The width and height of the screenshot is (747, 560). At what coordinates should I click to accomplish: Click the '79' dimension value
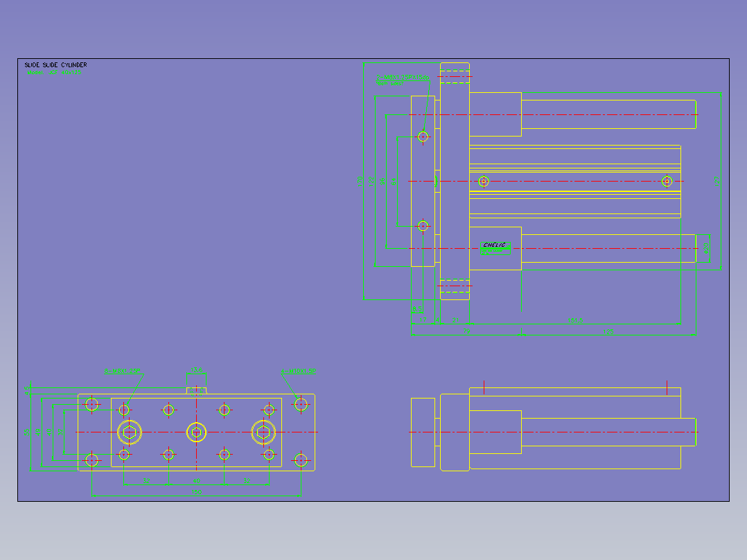tap(466, 331)
